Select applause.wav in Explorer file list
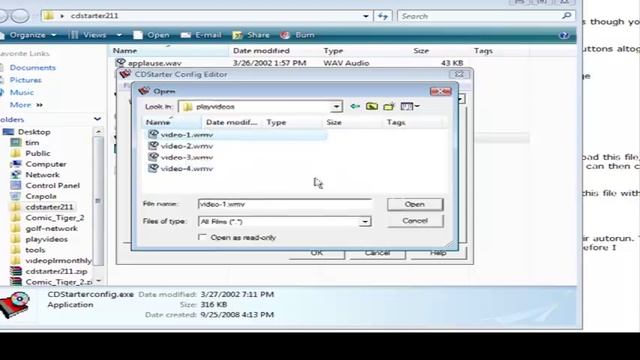 (154, 63)
